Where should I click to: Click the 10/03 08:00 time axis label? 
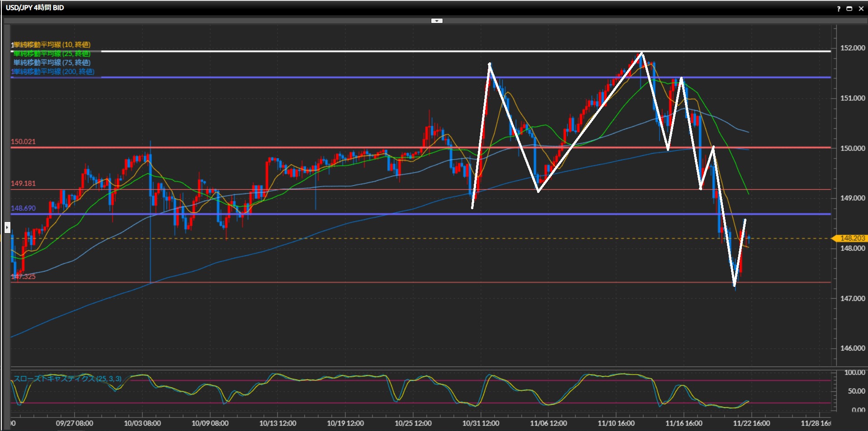[142, 423]
